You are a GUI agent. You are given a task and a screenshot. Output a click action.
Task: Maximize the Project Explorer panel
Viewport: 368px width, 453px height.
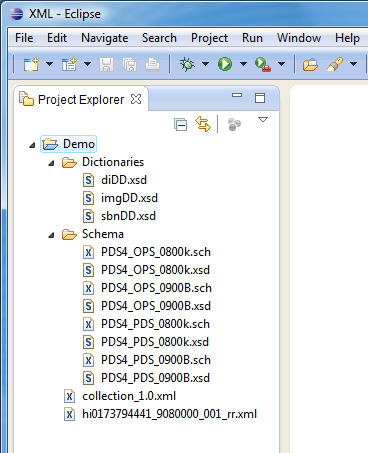tap(260, 98)
